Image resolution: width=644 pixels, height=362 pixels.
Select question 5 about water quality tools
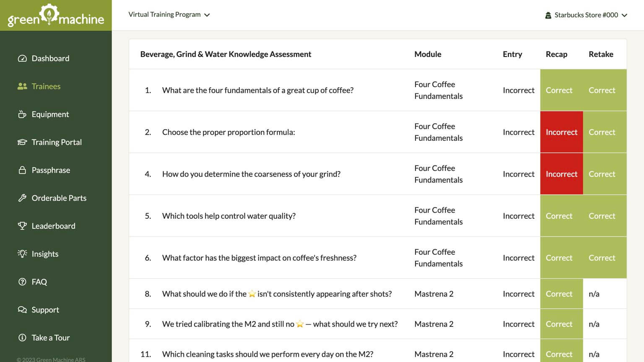(229, 216)
